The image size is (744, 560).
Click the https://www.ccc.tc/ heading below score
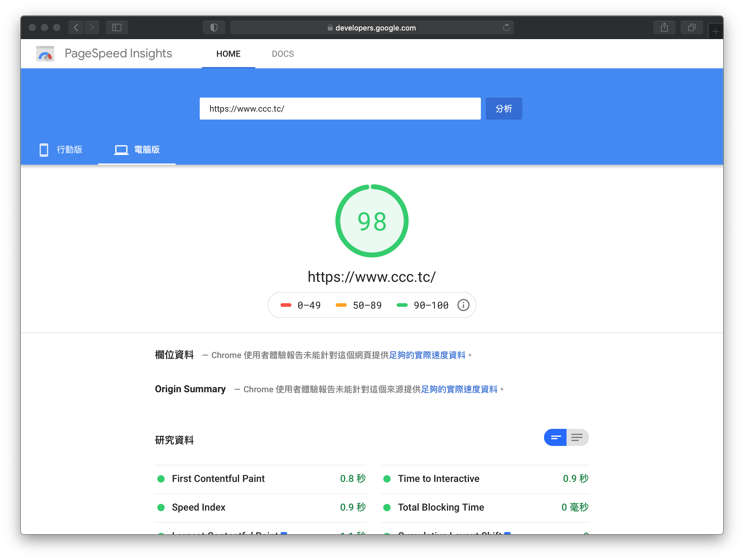click(372, 277)
